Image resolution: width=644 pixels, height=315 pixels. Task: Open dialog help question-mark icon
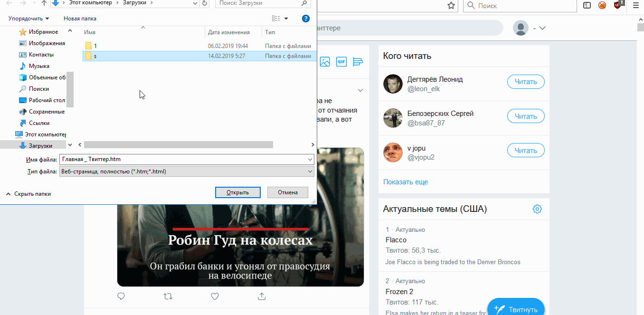306,19
